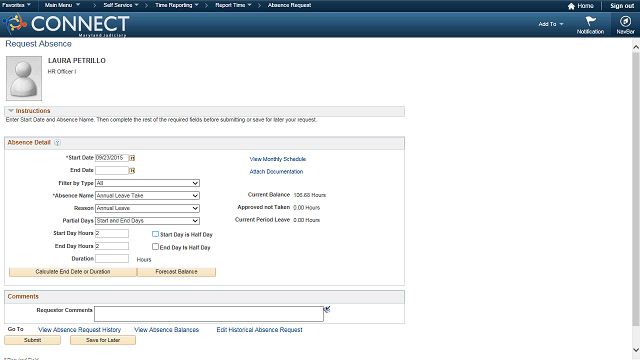This screenshot has width=640, height=360.
Task: Open the Partial Days dropdown
Action: (x=147, y=221)
